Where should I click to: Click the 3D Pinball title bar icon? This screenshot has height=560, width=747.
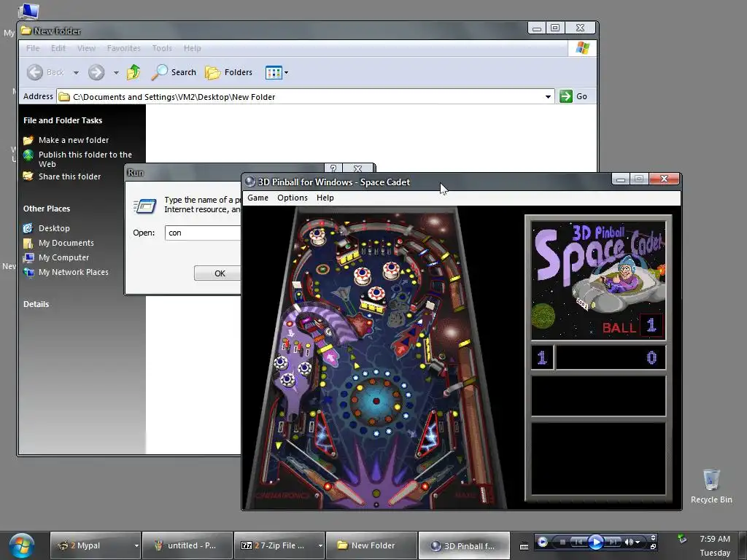click(x=249, y=182)
